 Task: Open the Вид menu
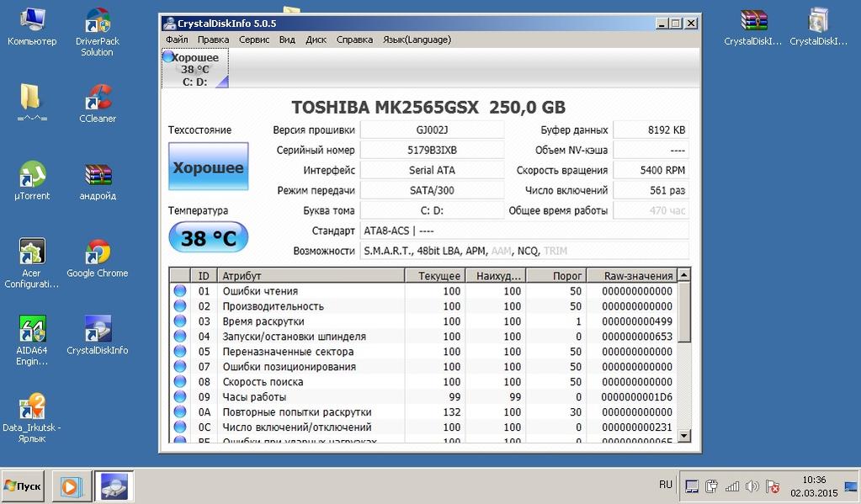click(287, 40)
